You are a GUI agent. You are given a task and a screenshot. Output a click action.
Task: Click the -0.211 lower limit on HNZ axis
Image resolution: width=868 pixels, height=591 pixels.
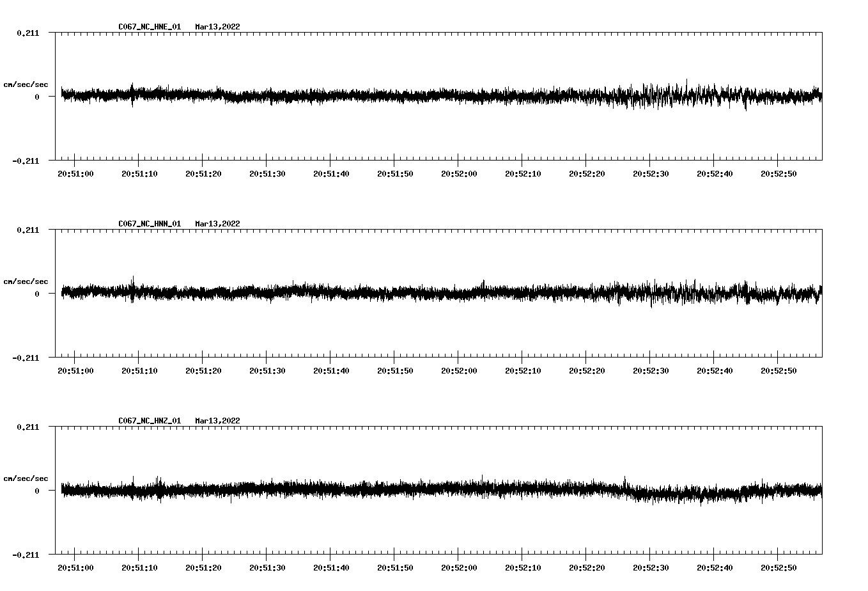point(26,555)
